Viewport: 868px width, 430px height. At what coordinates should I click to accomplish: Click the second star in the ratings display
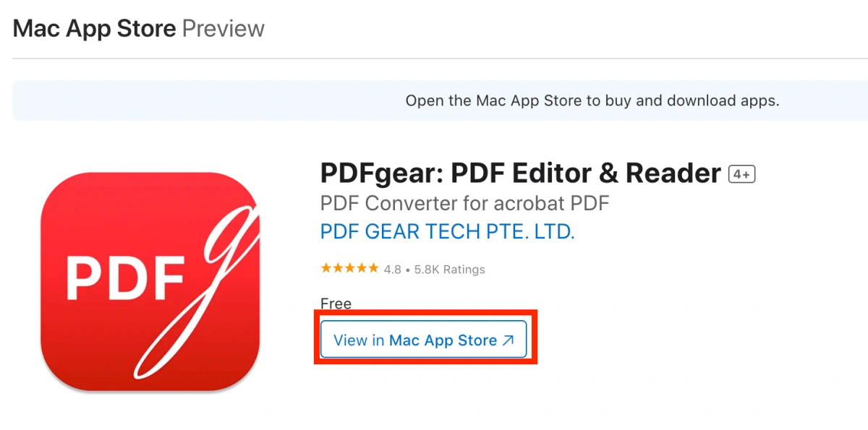(336, 267)
